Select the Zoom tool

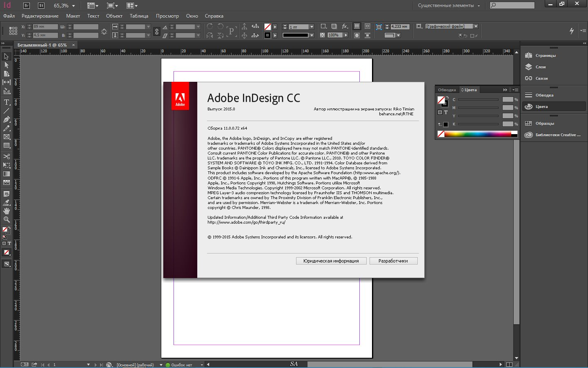click(x=7, y=220)
